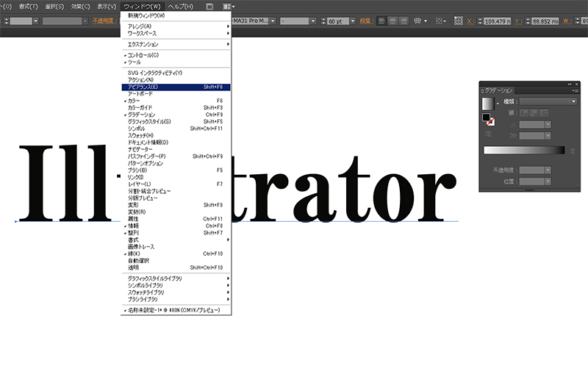Click the align left paragraph icon
The width and height of the screenshot is (588, 382).
tap(381, 21)
